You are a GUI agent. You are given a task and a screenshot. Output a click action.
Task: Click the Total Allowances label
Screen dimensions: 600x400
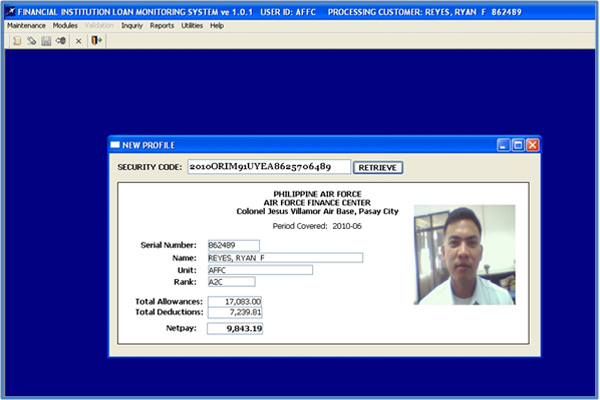coord(169,302)
